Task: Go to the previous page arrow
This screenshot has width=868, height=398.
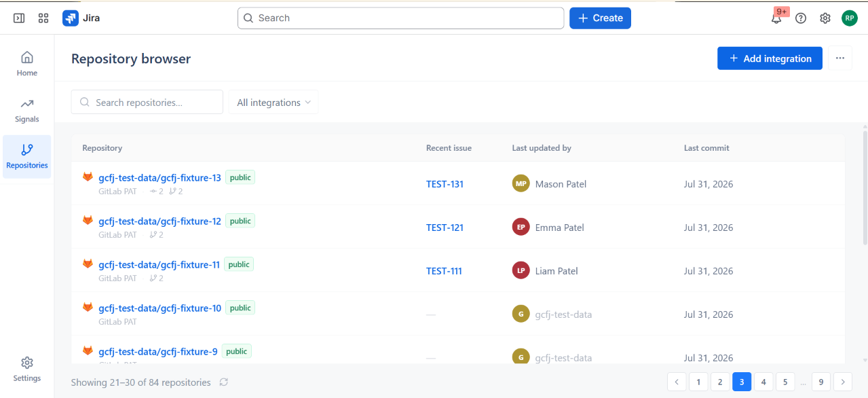Action: pyautogui.click(x=677, y=382)
